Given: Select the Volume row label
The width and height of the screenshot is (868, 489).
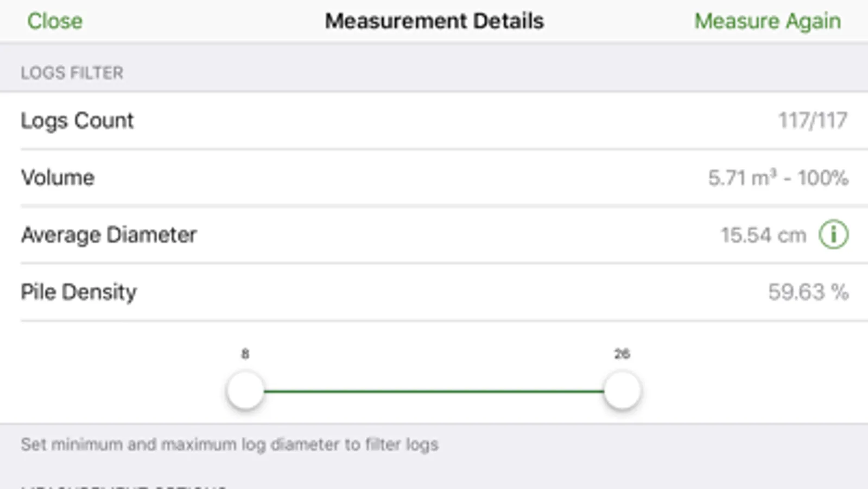Looking at the screenshot, I should coord(58,178).
